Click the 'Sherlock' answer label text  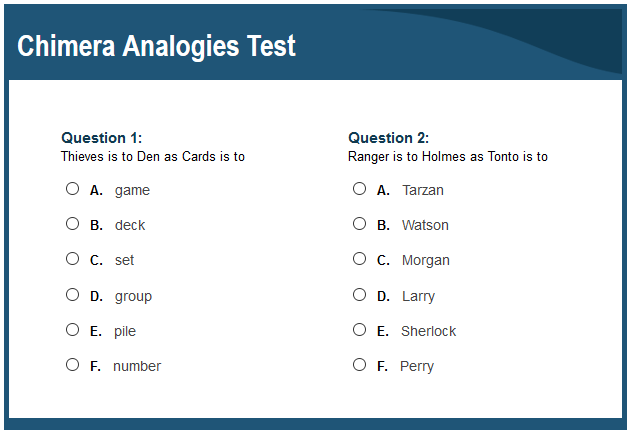click(429, 331)
